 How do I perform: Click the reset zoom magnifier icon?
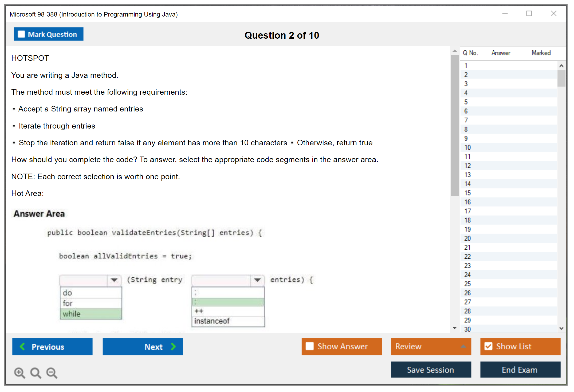36,373
